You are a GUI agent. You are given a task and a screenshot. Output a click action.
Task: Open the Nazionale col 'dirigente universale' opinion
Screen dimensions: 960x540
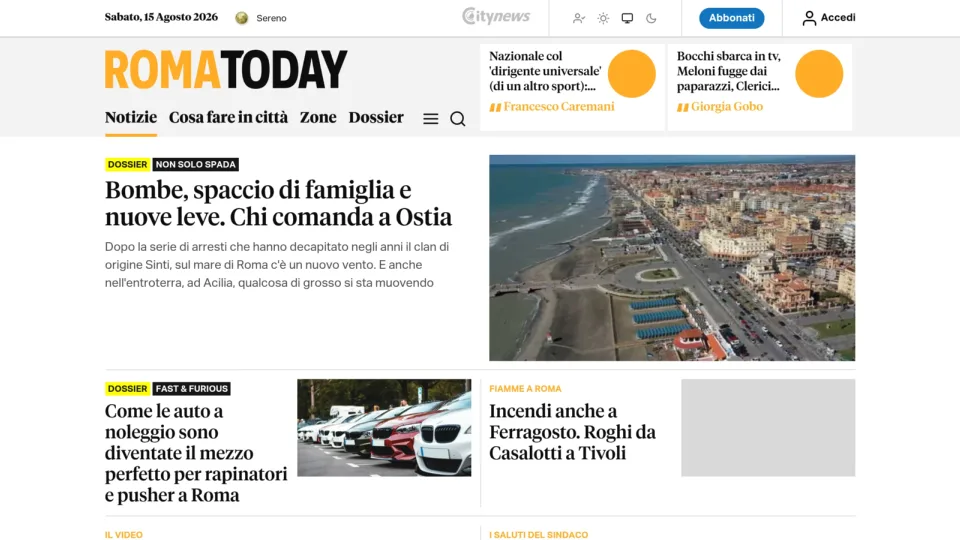click(x=545, y=71)
